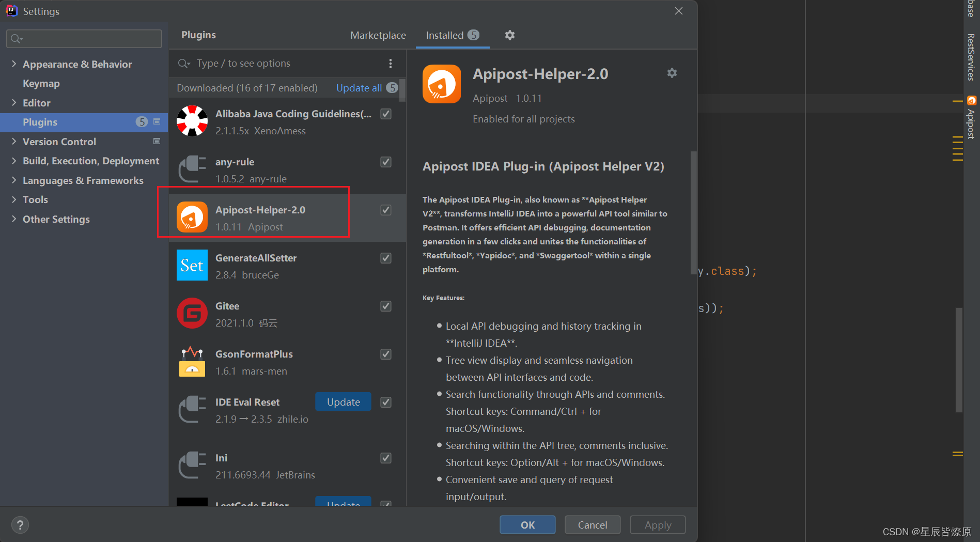
Task: Update the IDE Eval Reset plugin
Action: pos(343,402)
